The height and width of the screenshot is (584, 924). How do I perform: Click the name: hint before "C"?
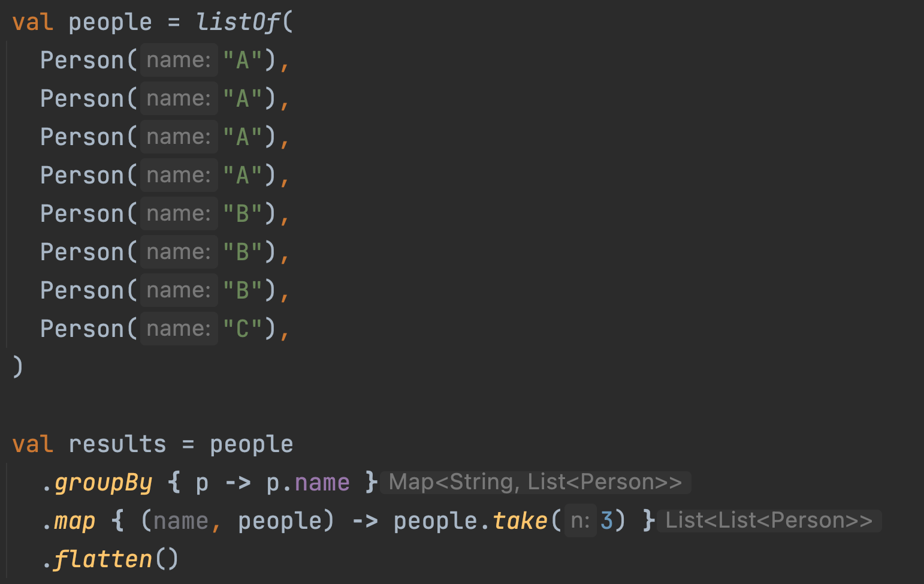pyautogui.click(x=179, y=329)
